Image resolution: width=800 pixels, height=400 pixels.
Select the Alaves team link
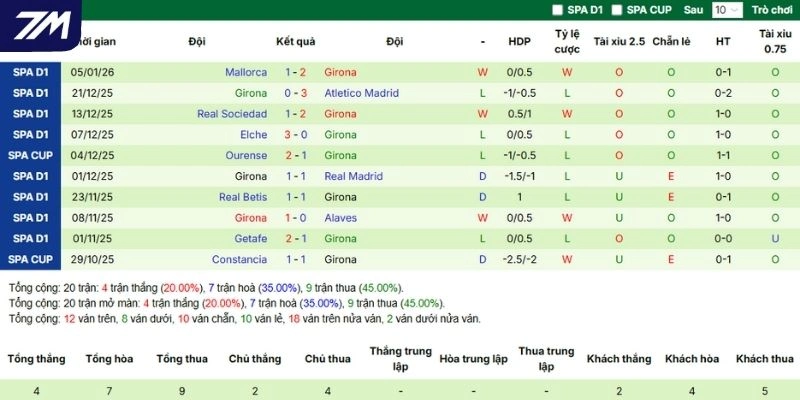pos(340,218)
